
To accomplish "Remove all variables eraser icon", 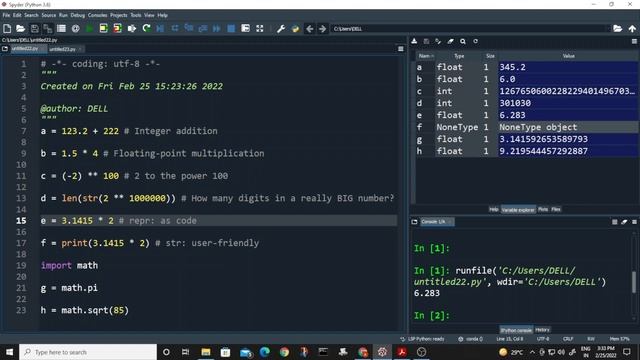I will [450, 41].
